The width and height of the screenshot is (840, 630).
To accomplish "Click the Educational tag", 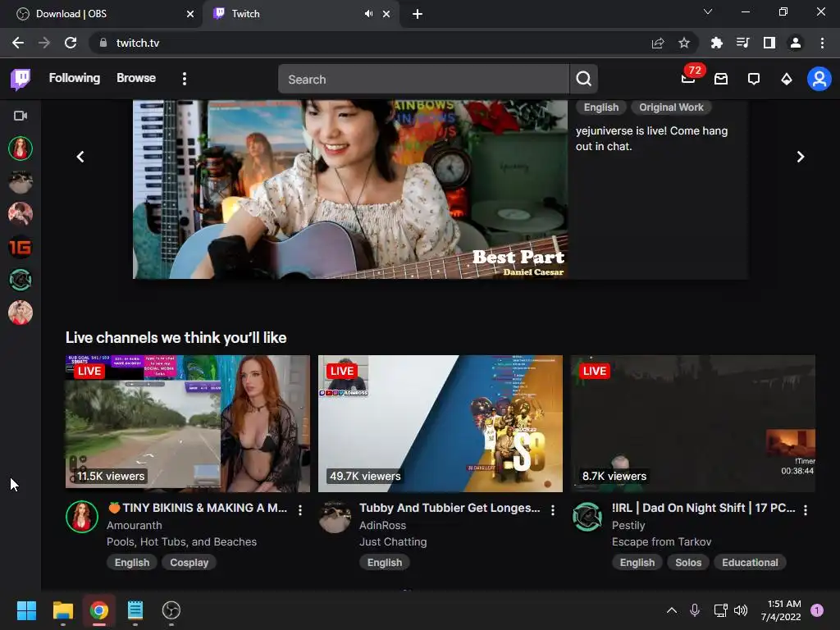I will [750, 563].
